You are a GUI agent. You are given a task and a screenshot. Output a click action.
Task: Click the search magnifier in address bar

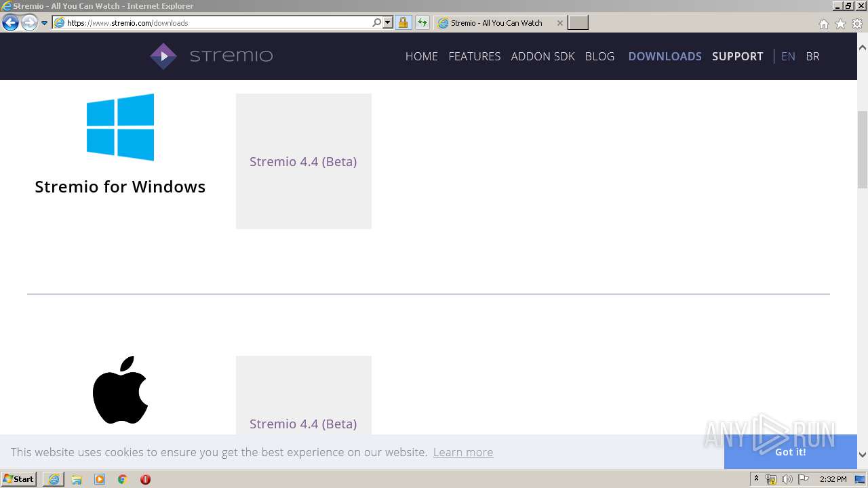[x=376, y=22]
